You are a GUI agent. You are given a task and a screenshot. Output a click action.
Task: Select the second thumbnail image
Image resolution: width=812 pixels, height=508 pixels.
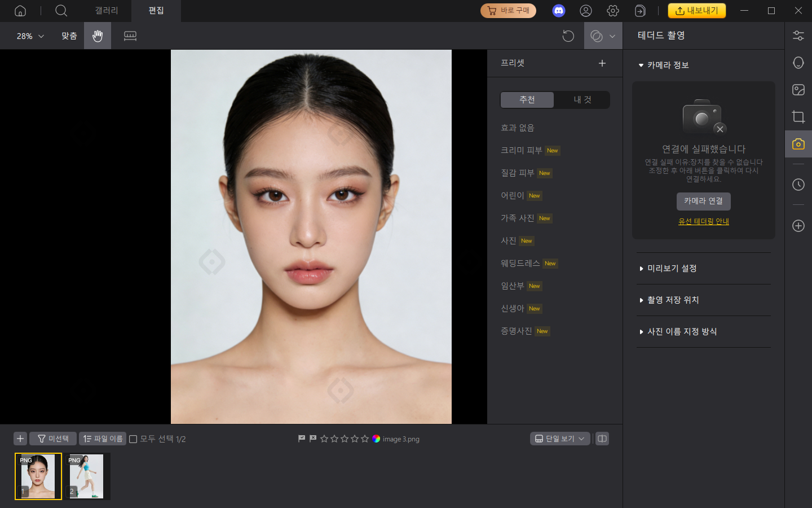click(x=86, y=476)
